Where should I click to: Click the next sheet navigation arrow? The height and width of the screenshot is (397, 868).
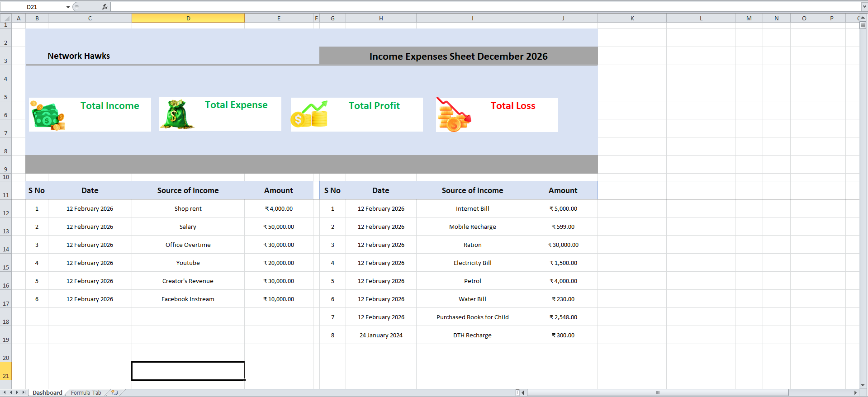pyautogui.click(x=17, y=392)
